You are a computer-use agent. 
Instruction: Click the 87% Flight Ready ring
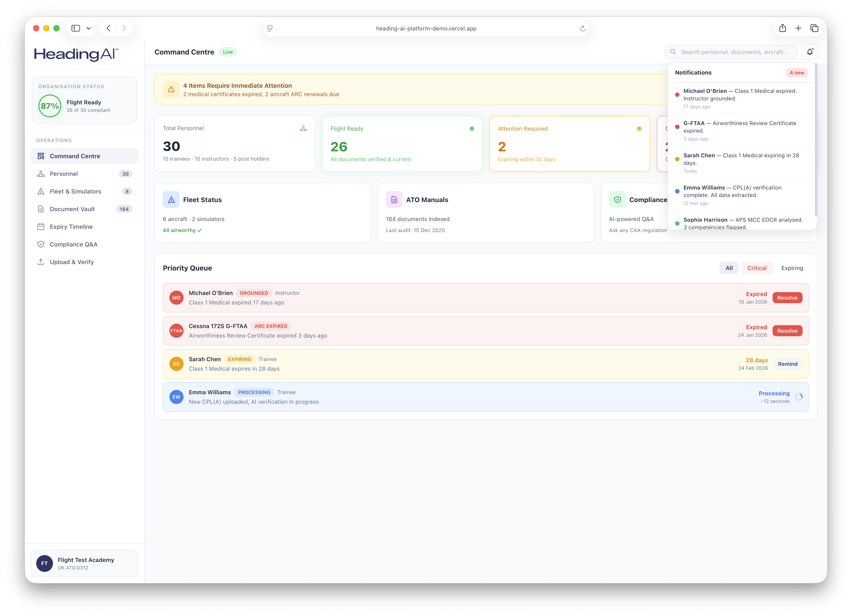coord(50,106)
